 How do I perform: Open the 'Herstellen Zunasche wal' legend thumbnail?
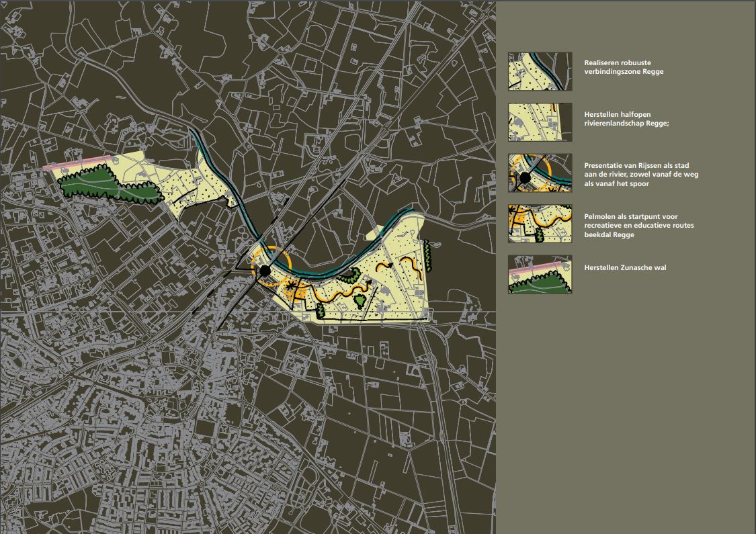pos(540,274)
